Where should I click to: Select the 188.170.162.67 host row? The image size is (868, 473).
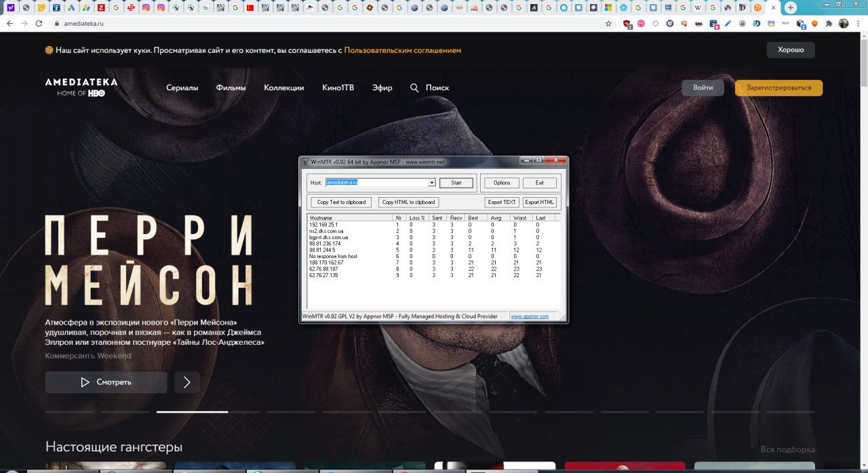[433, 262]
